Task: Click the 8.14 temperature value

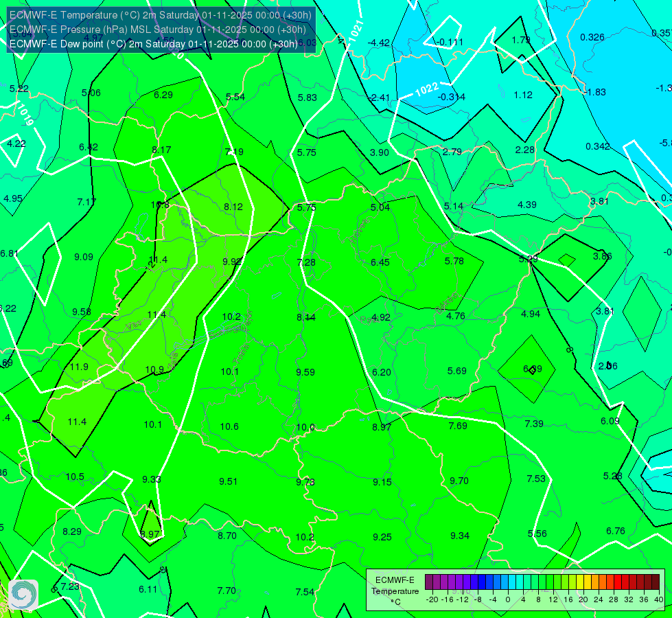Action: click(x=306, y=317)
